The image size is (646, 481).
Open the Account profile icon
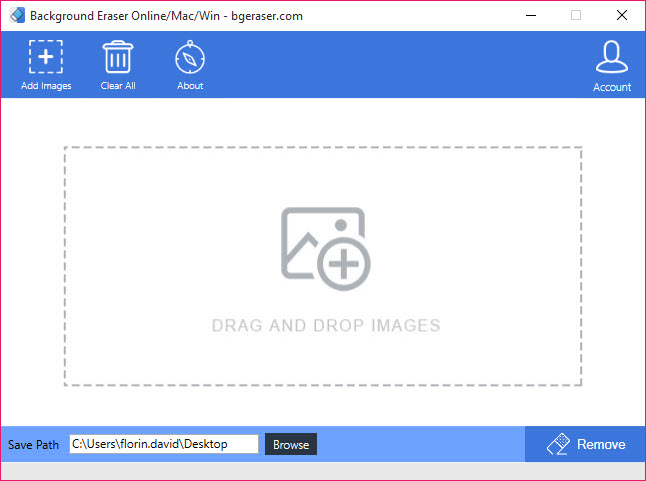(x=612, y=57)
